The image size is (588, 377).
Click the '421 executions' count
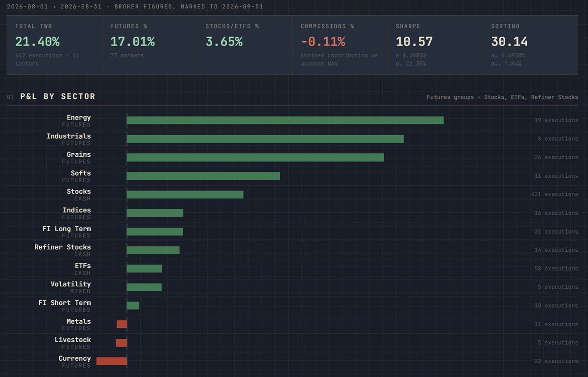555,194
